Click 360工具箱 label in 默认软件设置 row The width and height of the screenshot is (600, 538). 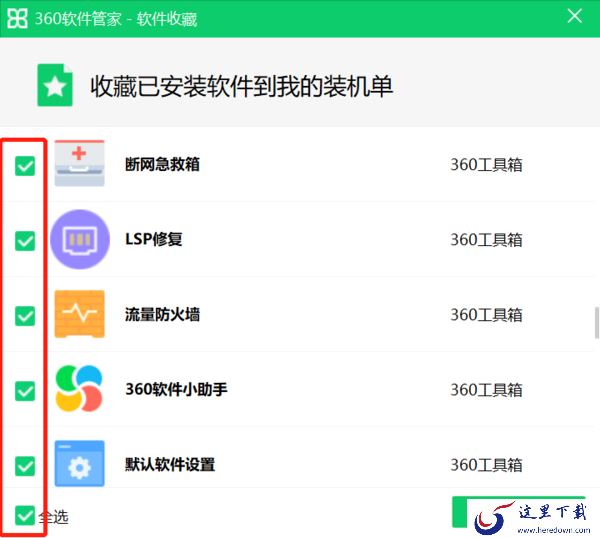pyautogui.click(x=486, y=465)
